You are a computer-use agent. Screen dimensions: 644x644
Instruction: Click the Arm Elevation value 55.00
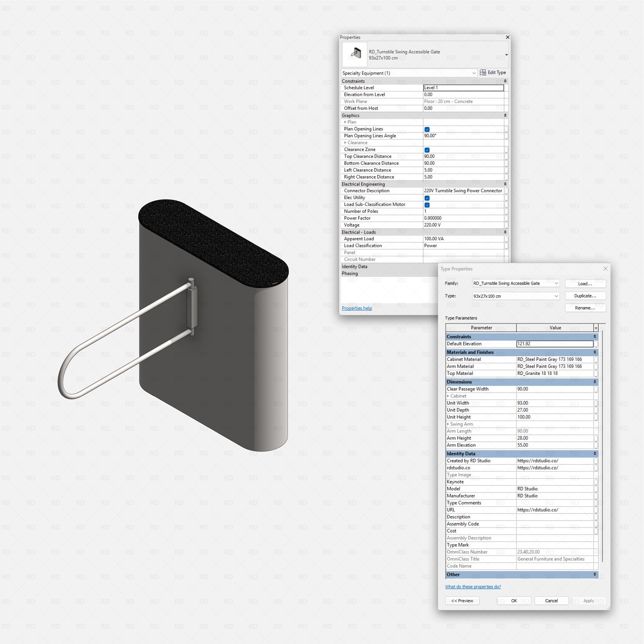[555, 445]
